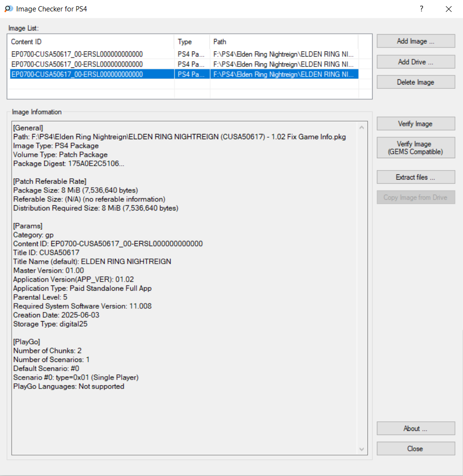Image resolution: width=463 pixels, height=476 pixels.
Task: Click scroll down arrow in Image Information
Action: coord(362,449)
